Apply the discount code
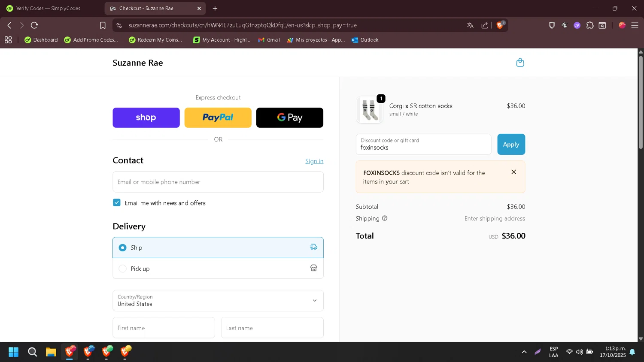Image resolution: width=644 pixels, height=362 pixels. click(x=511, y=145)
